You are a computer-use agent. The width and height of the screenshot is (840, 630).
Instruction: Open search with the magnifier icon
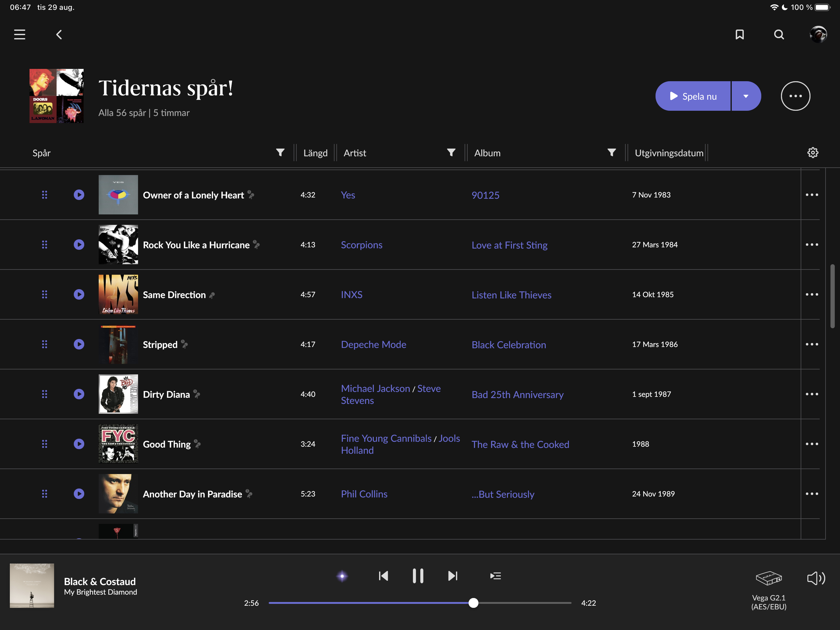(x=779, y=34)
